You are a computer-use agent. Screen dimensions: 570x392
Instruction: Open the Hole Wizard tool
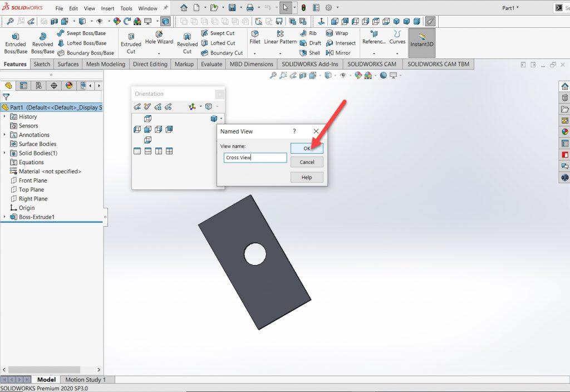159,42
